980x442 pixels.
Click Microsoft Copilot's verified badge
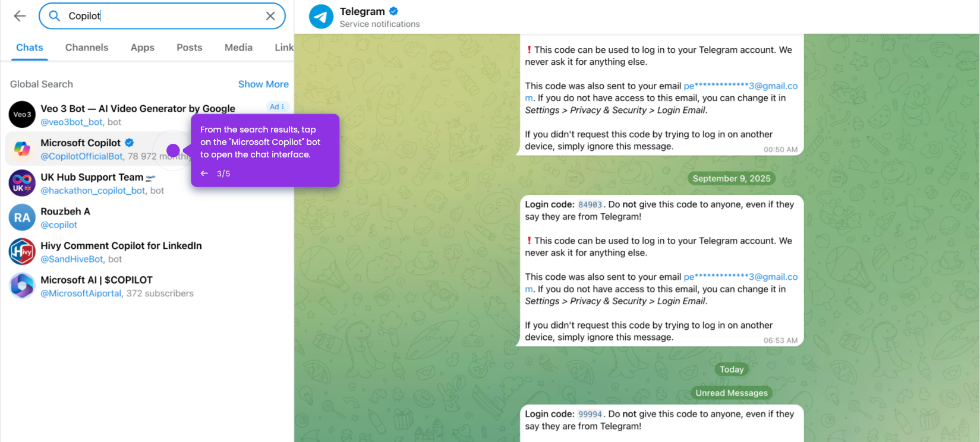129,143
